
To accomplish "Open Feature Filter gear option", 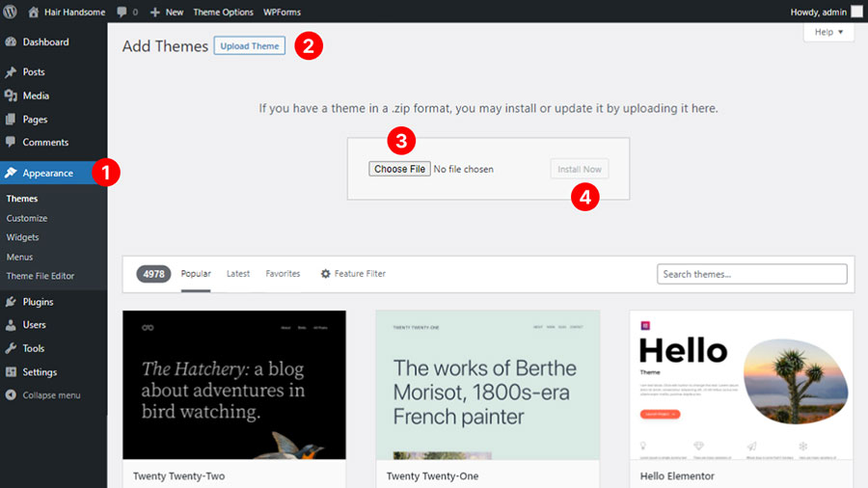I will click(x=353, y=274).
